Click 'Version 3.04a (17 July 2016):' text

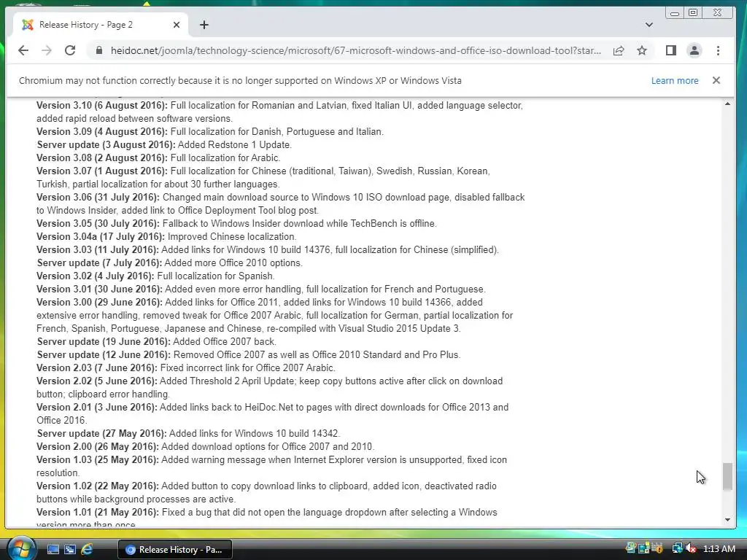[101, 237]
